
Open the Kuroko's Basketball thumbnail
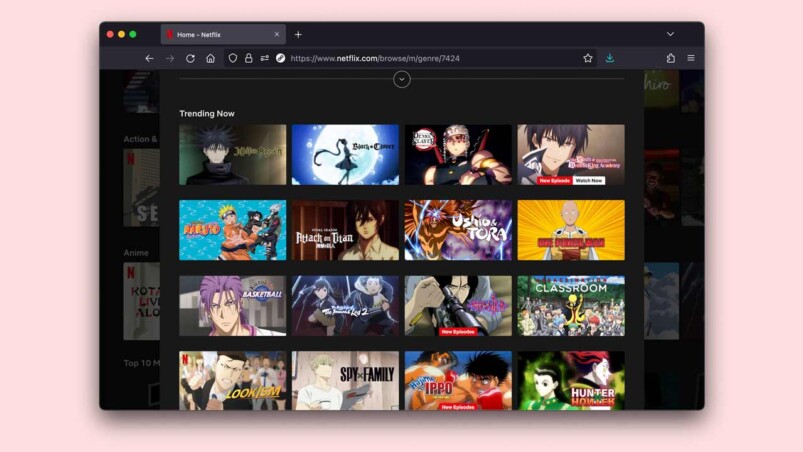233,306
